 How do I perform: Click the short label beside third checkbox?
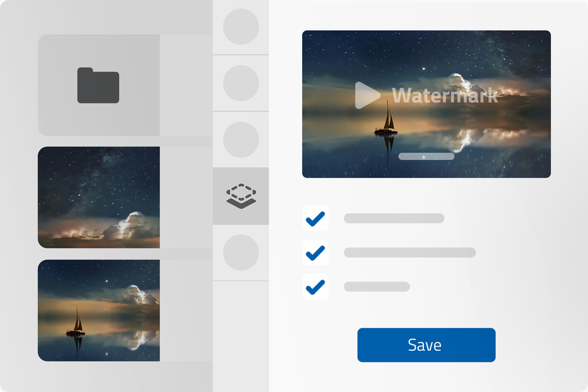click(x=377, y=287)
